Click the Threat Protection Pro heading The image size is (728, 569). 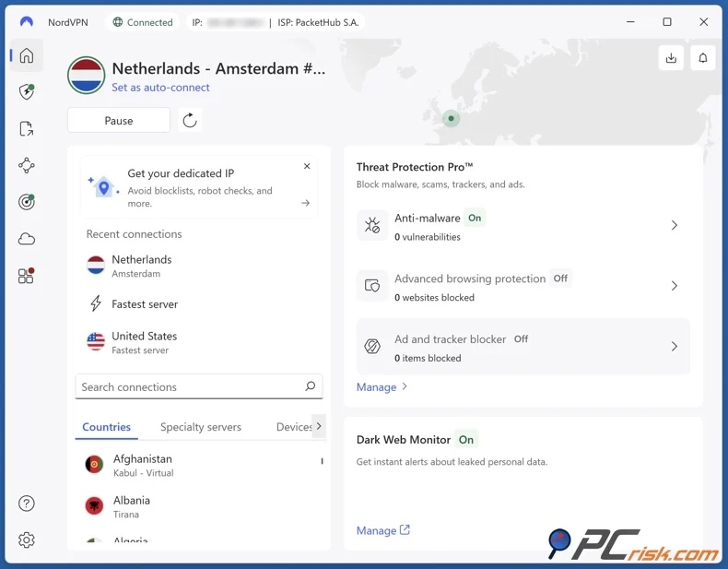tap(415, 167)
